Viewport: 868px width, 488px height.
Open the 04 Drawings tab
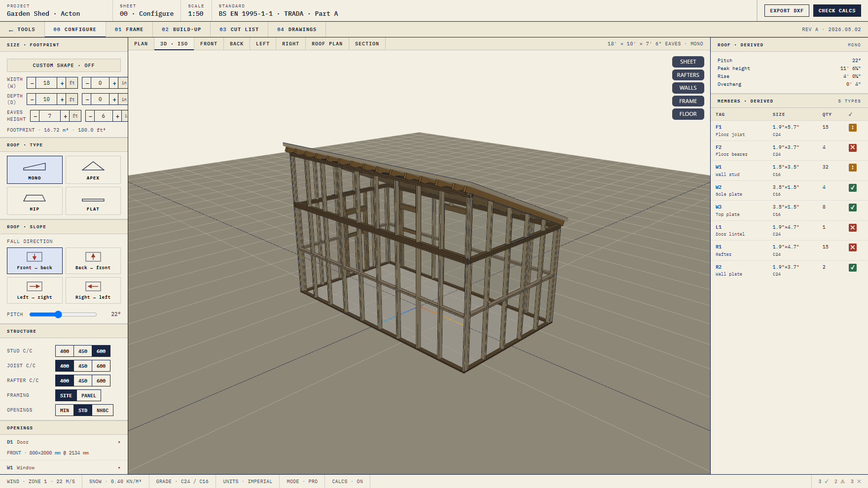pyautogui.click(x=297, y=30)
